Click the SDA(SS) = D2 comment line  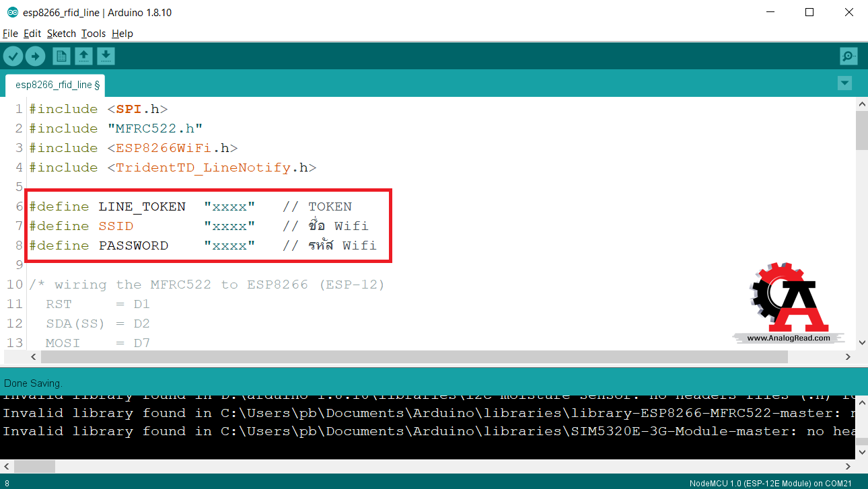tap(98, 324)
